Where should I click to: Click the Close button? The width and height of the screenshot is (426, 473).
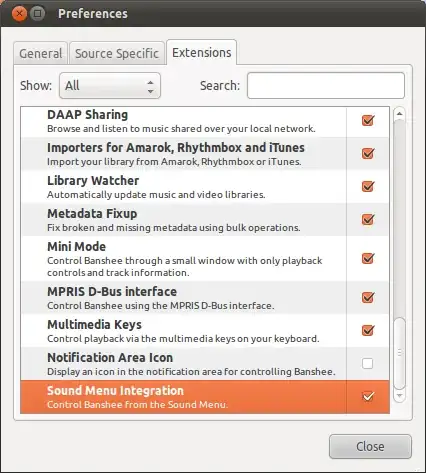(370, 447)
